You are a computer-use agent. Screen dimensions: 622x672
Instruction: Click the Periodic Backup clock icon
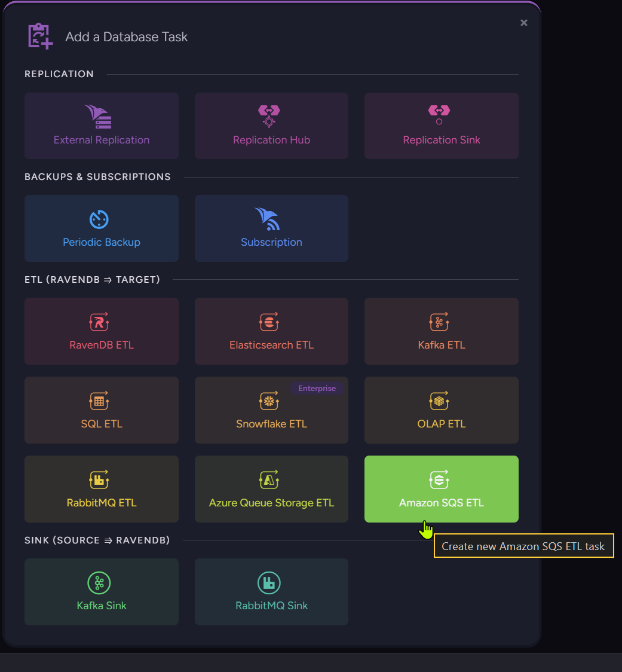(x=99, y=219)
